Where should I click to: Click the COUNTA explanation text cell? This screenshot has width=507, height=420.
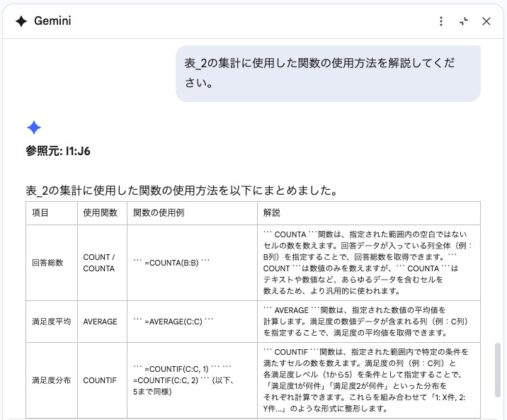pyautogui.click(x=369, y=263)
